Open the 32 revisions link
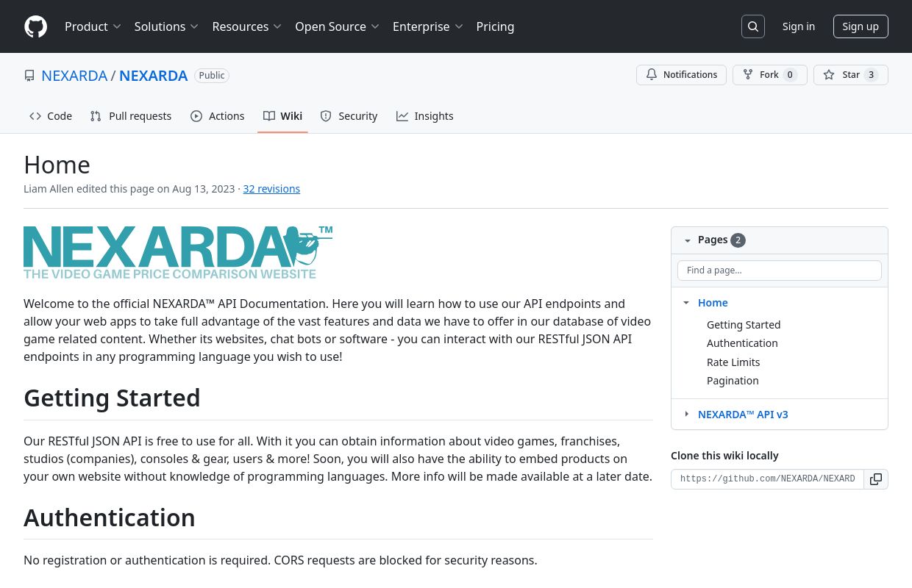 click(x=271, y=189)
